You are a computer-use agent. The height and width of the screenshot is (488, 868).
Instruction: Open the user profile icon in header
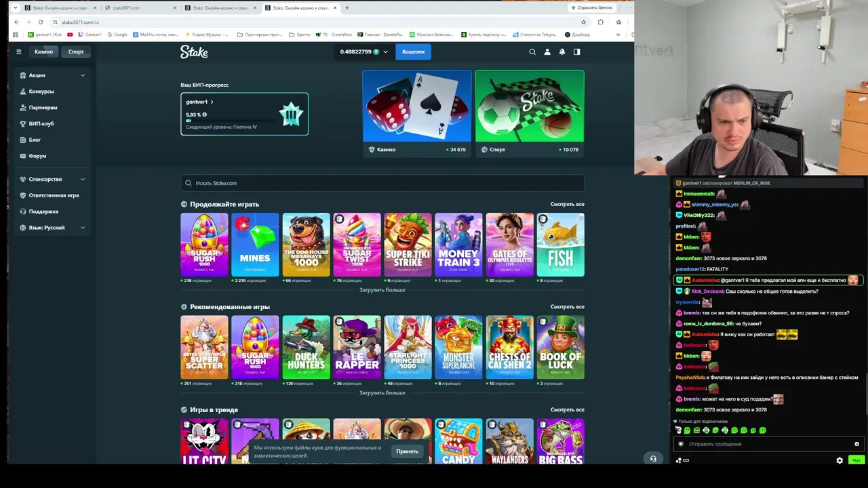(x=547, y=52)
